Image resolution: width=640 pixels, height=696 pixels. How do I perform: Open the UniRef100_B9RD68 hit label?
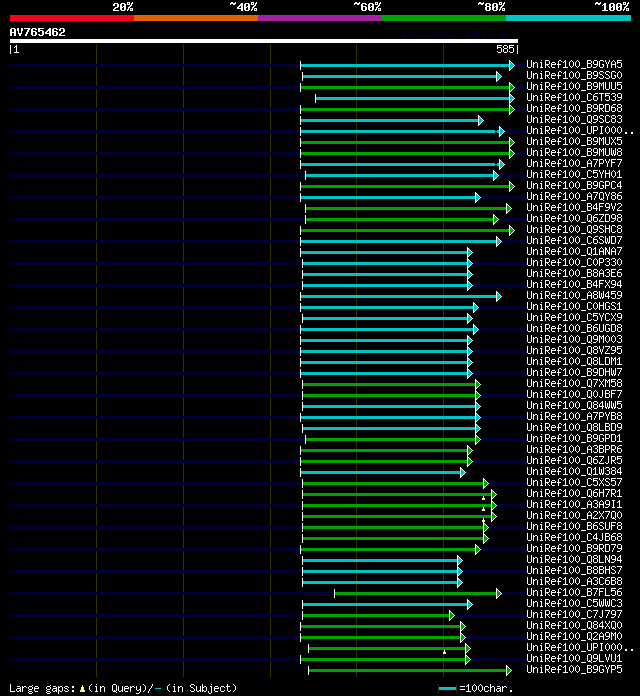click(574, 108)
